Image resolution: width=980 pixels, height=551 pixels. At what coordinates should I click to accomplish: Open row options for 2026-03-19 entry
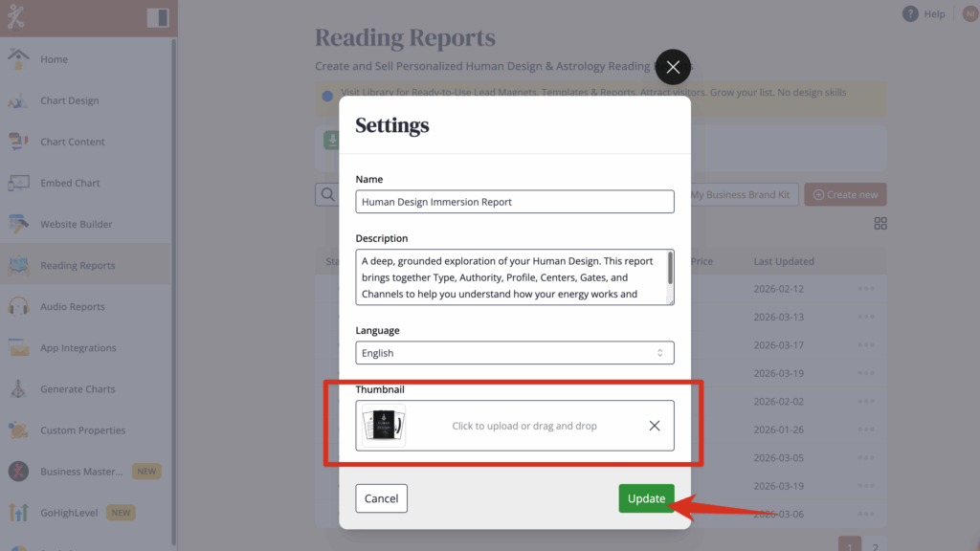click(x=865, y=373)
